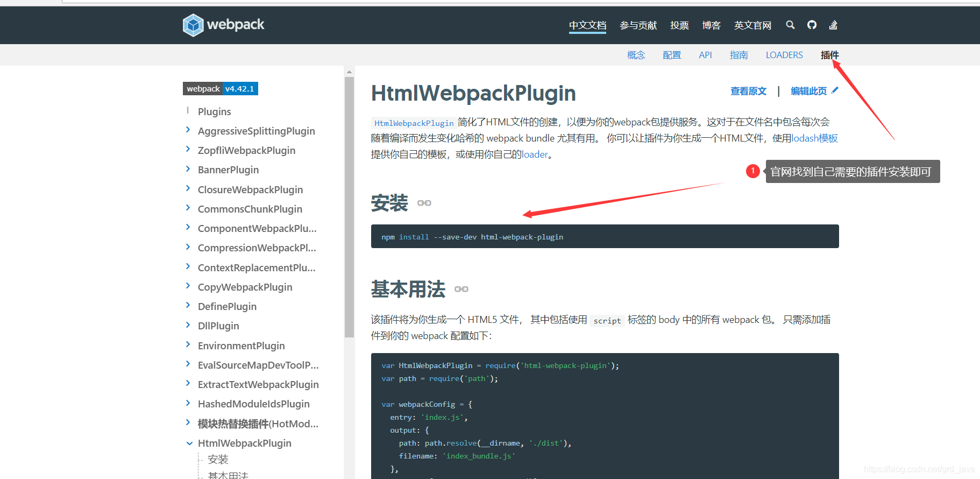Screen dimensions: 980x479
Task: Expand the DllPlugin chevron
Action: point(188,325)
